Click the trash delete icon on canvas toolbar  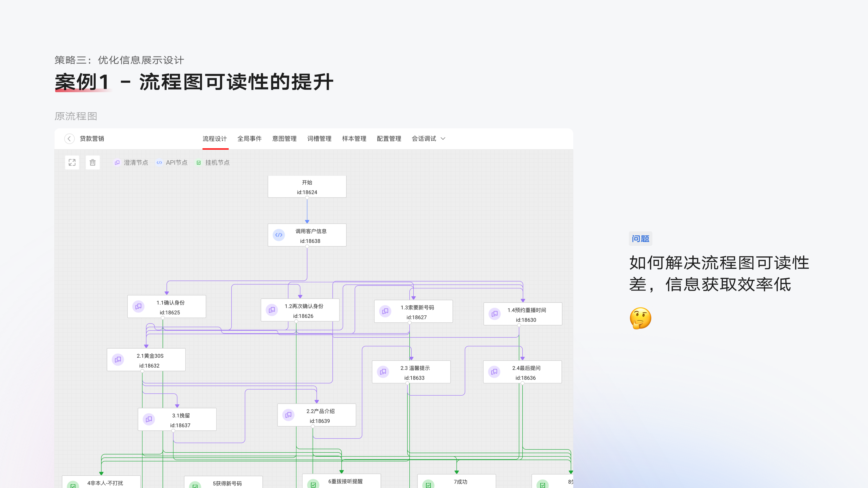point(93,163)
